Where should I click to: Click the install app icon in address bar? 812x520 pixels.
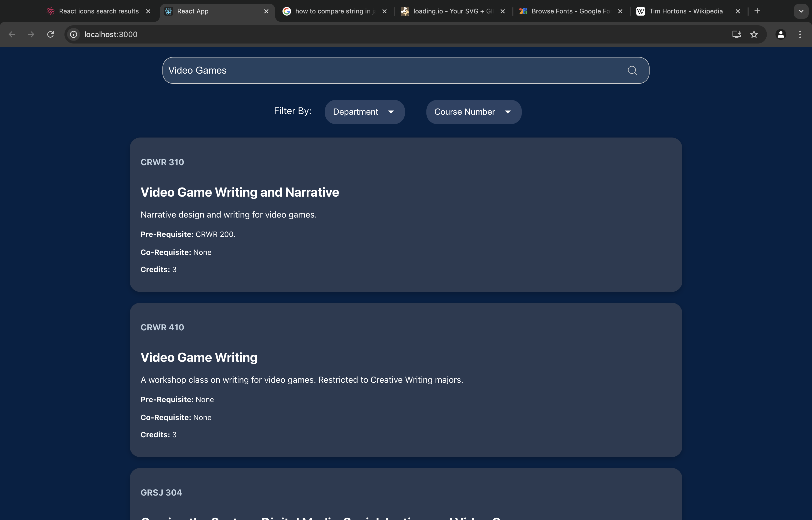pos(736,34)
